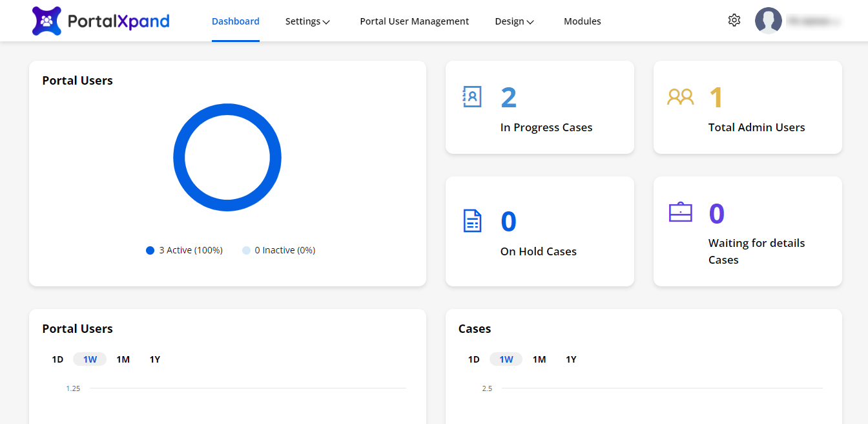The image size is (868, 424).
Task: Click the PortalXpand logo icon
Action: point(46,21)
